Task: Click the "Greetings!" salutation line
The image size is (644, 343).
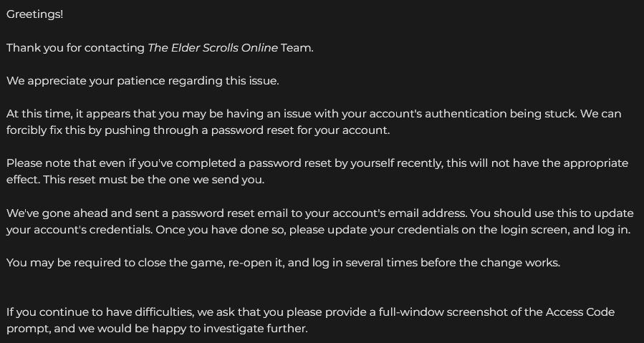Action: click(x=35, y=14)
